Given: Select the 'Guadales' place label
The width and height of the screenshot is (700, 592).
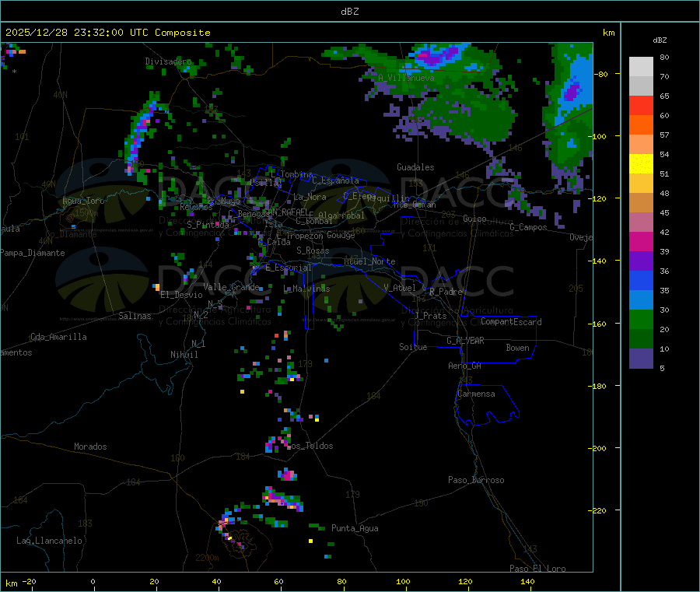Looking at the screenshot, I should click(415, 167).
